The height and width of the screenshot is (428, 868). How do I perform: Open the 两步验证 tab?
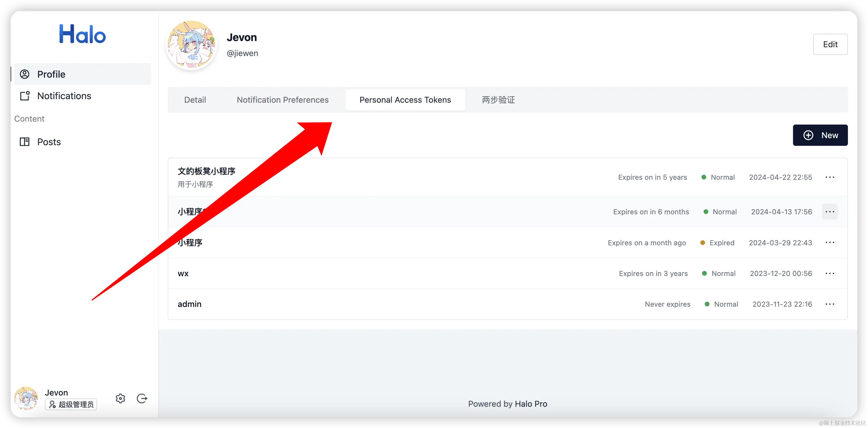coord(498,100)
